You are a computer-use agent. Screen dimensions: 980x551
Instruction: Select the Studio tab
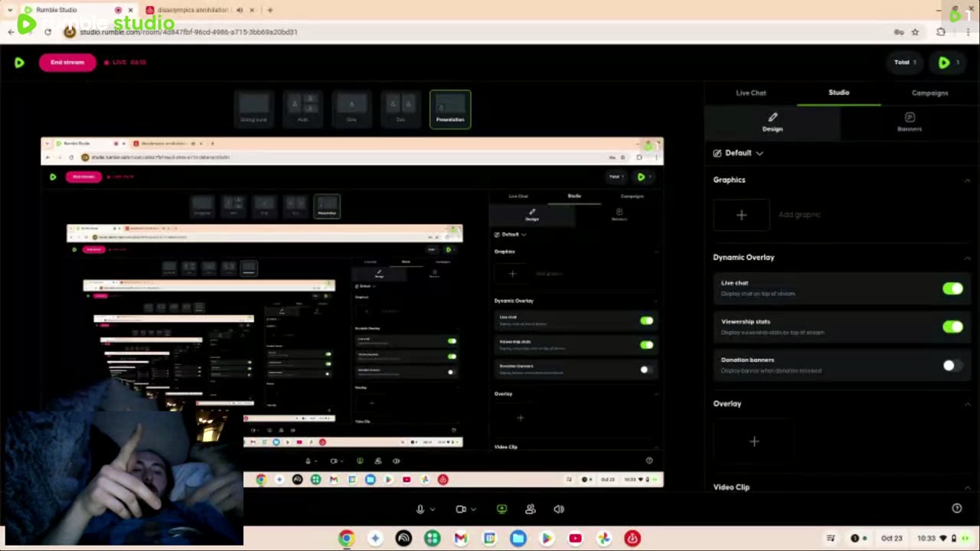(839, 93)
